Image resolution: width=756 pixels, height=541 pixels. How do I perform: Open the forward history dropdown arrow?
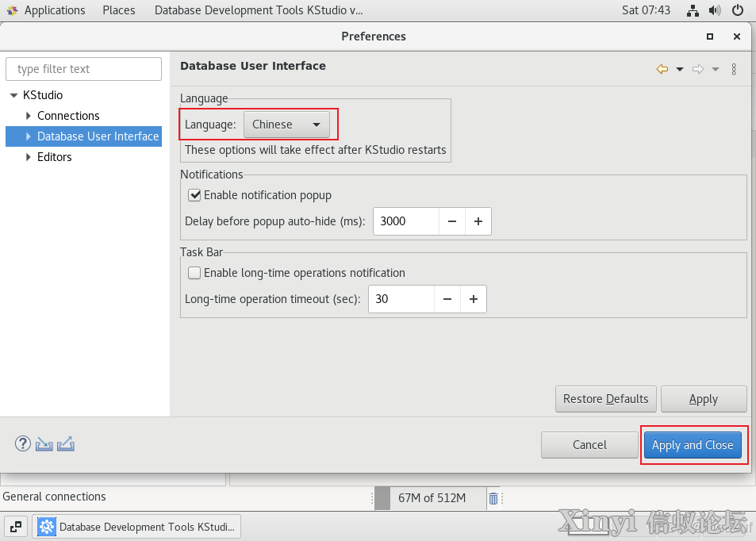716,70
